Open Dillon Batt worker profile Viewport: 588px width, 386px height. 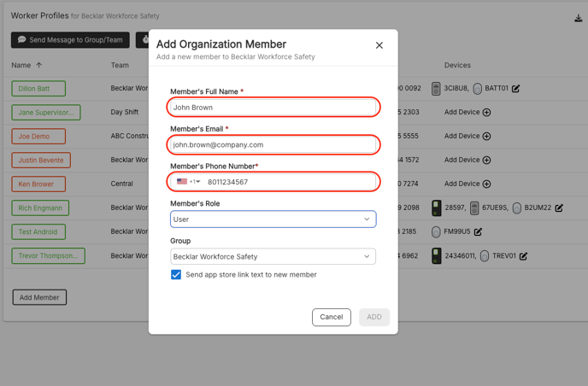[x=38, y=89]
